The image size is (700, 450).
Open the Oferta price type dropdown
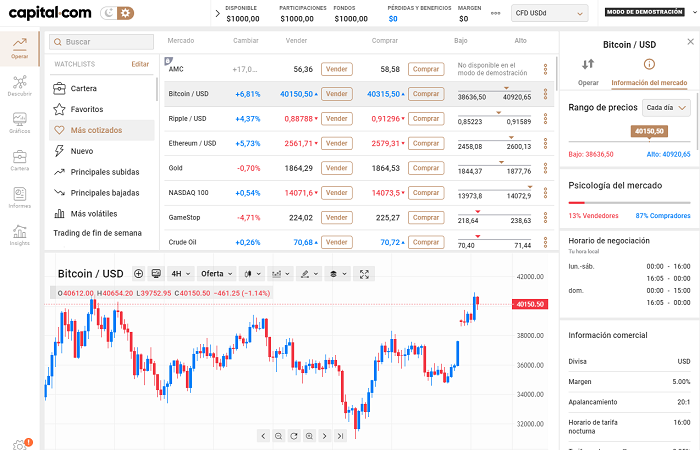217,274
